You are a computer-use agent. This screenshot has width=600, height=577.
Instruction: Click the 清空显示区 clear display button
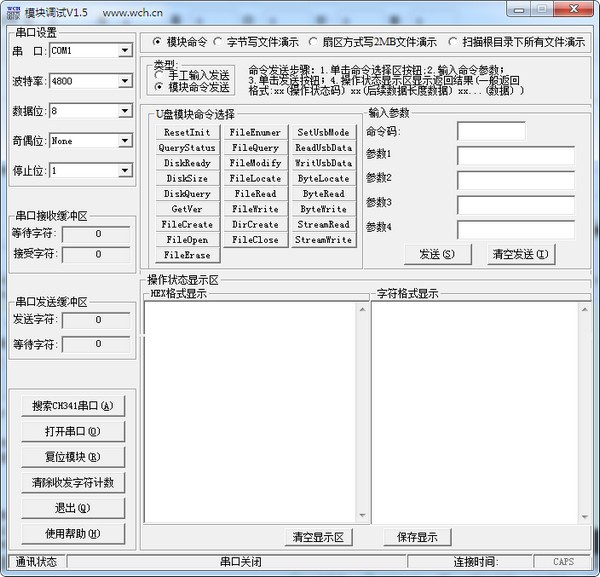coord(318,537)
